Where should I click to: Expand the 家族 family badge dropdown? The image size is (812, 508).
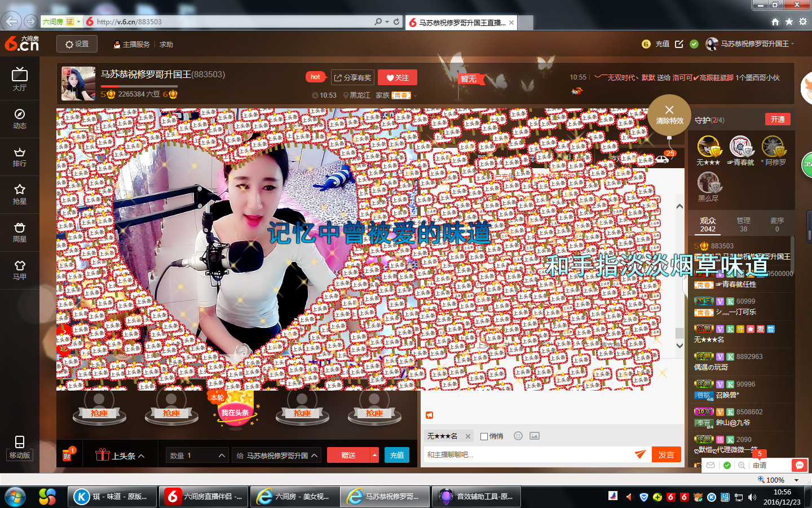click(x=415, y=95)
